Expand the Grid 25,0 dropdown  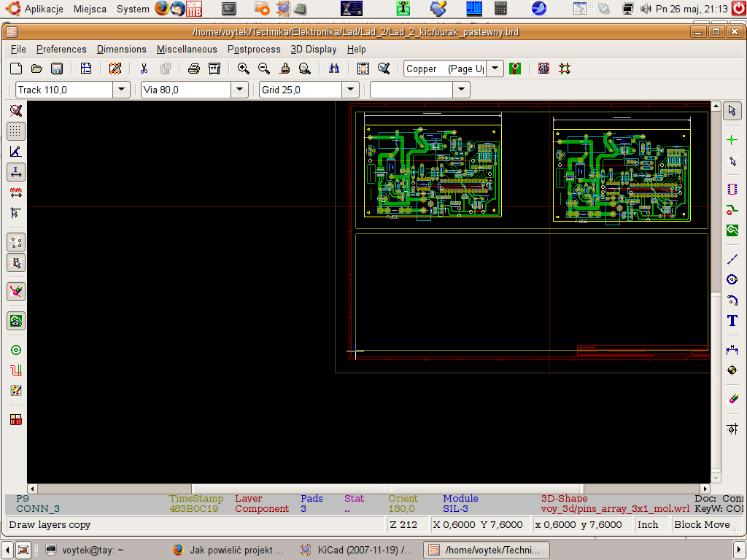[350, 90]
